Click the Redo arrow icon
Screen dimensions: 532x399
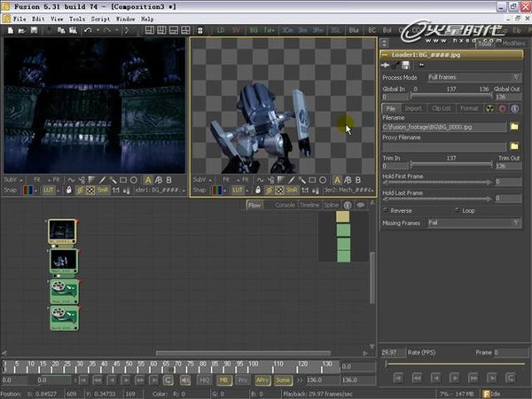coord(107,30)
